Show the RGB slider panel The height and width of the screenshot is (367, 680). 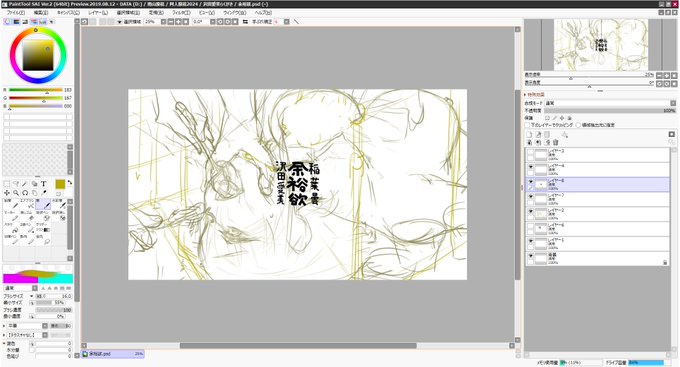[16, 22]
